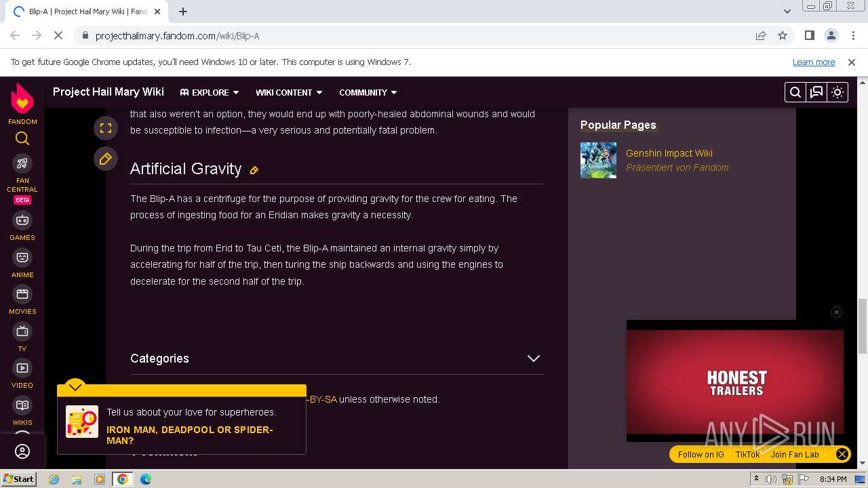Open Genshin Impact Wiki link
Viewport: 868px width, 488px height.
pos(669,153)
